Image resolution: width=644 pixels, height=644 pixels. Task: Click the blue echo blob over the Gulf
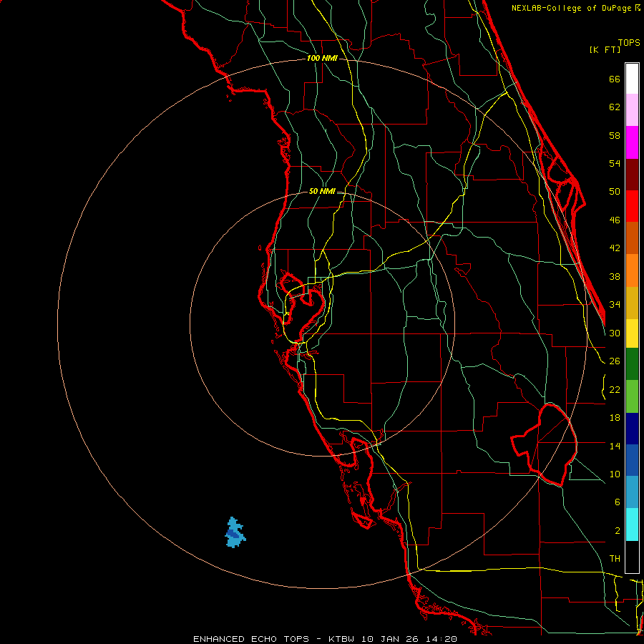tap(235, 532)
